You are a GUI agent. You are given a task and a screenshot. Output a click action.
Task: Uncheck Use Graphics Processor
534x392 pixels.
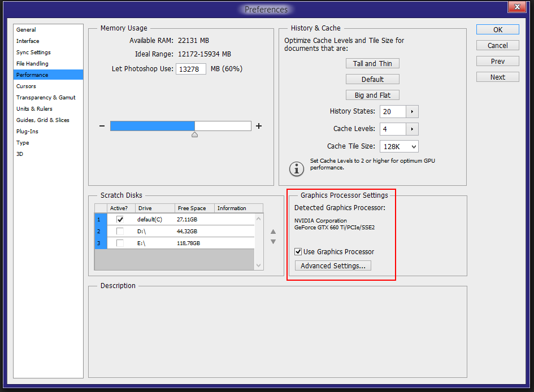point(298,252)
